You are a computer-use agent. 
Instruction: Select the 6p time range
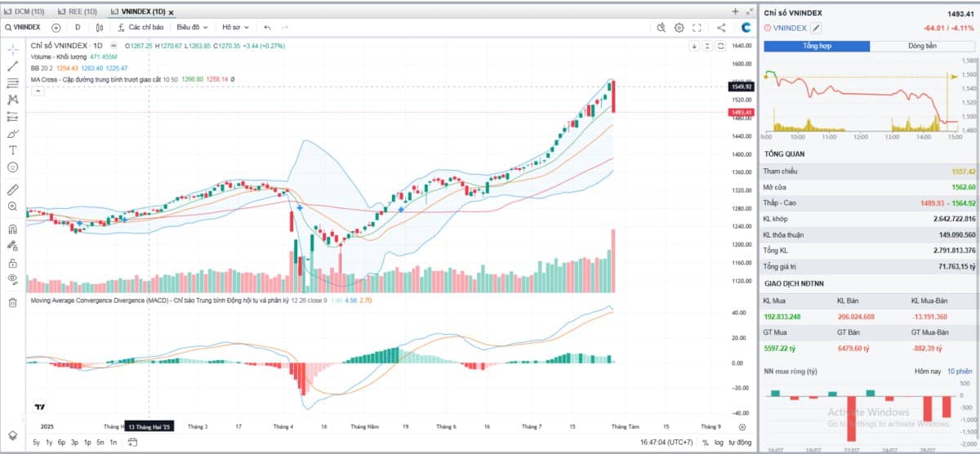62,442
